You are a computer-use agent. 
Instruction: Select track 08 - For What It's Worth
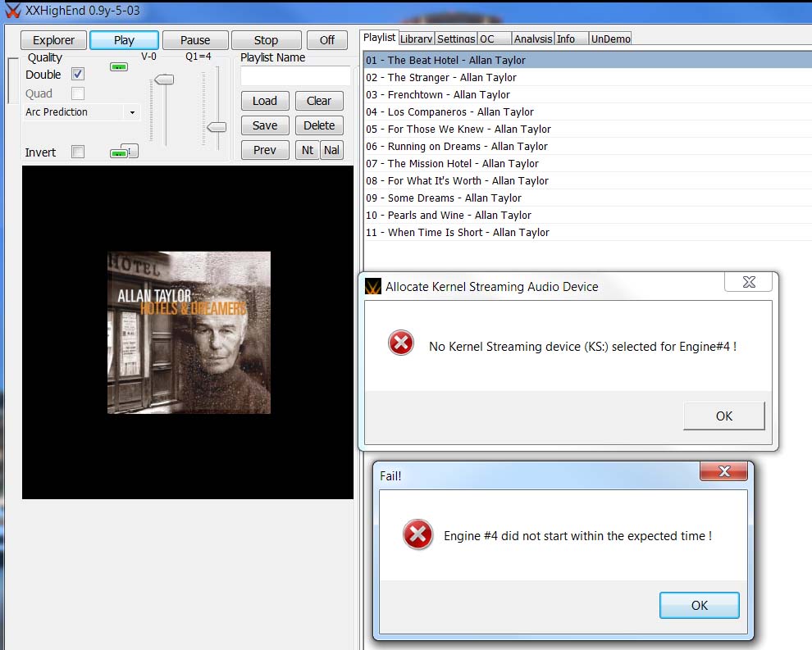coord(588,180)
